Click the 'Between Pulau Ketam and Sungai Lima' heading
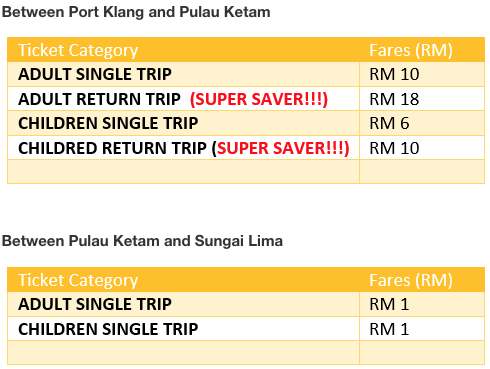Viewport: 490px width, 369px height. (x=142, y=241)
